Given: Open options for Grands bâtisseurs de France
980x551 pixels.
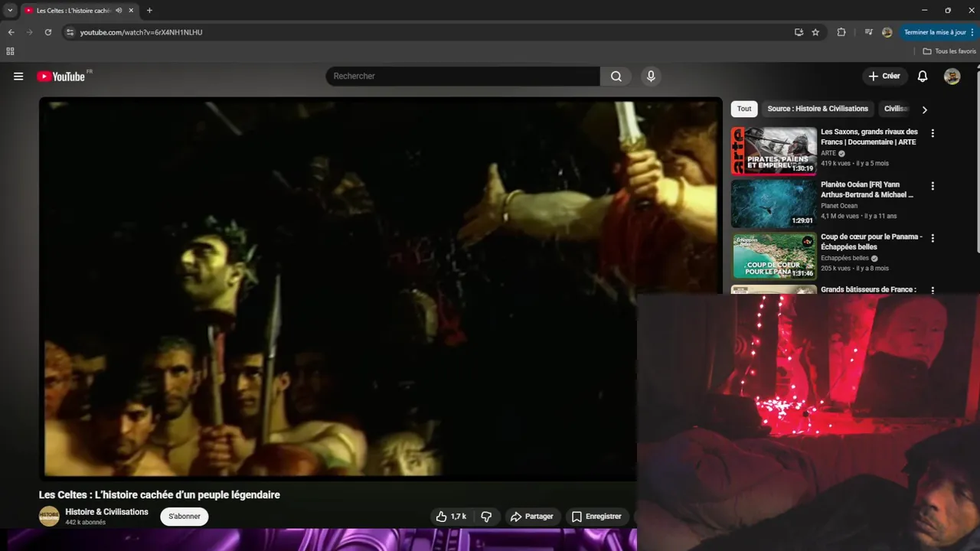Looking at the screenshot, I should tap(933, 291).
